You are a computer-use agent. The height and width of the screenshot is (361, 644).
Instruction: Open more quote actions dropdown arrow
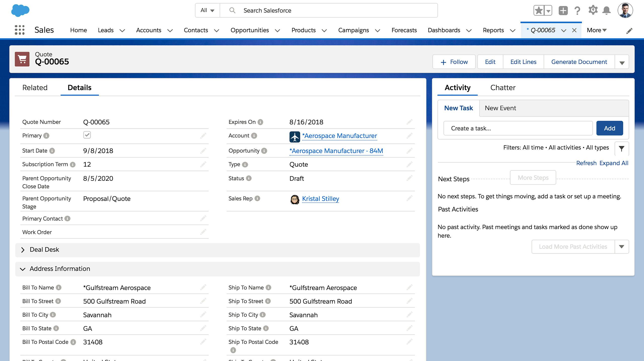coord(622,62)
